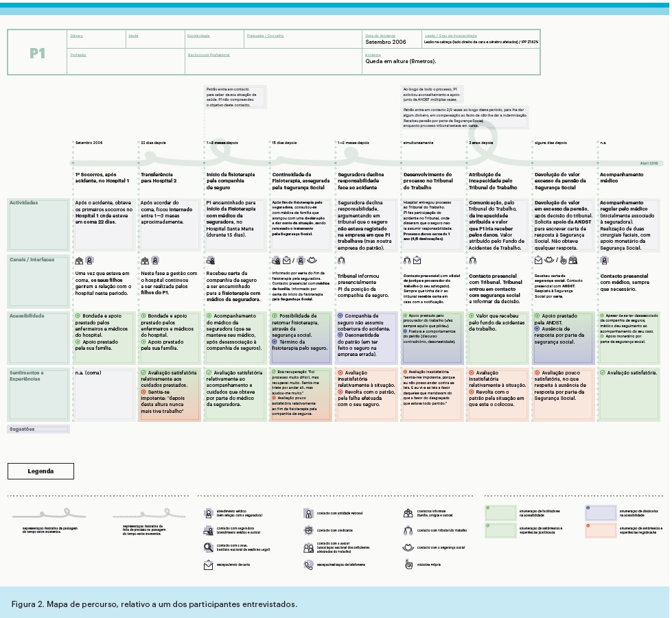The height and width of the screenshot is (618, 672).
Task: Click the social security contact legend icon
Action: coord(408,547)
